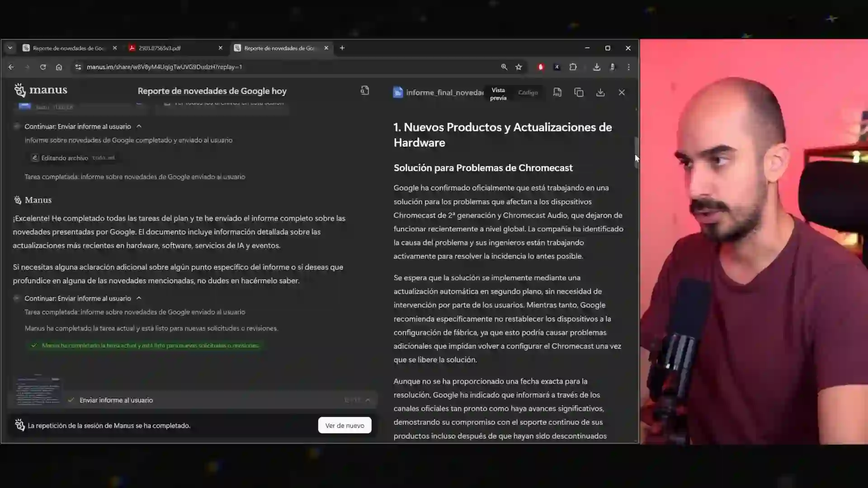Click 'Reporte de novedades de Google hoy' title
868x488 pixels.
click(x=212, y=91)
